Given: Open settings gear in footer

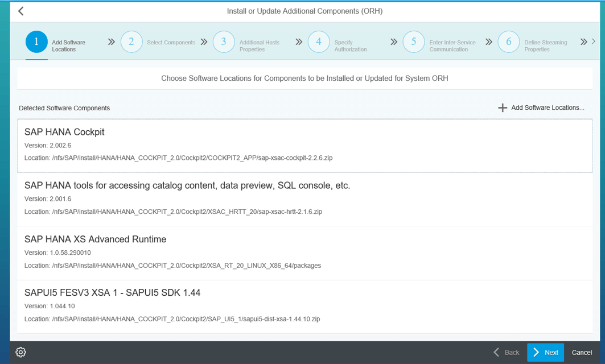Looking at the screenshot, I should [21, 352].
